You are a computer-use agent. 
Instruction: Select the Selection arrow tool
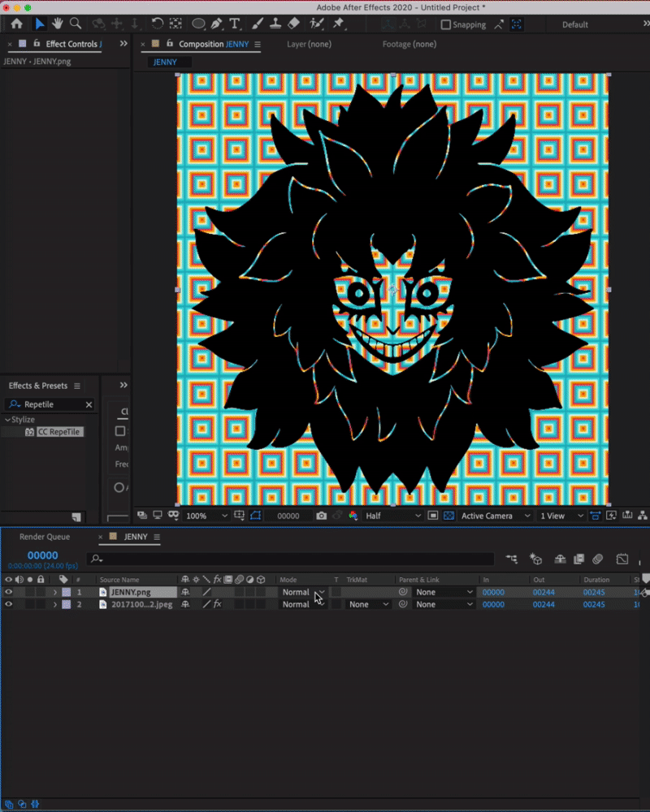tap(40, 24)
